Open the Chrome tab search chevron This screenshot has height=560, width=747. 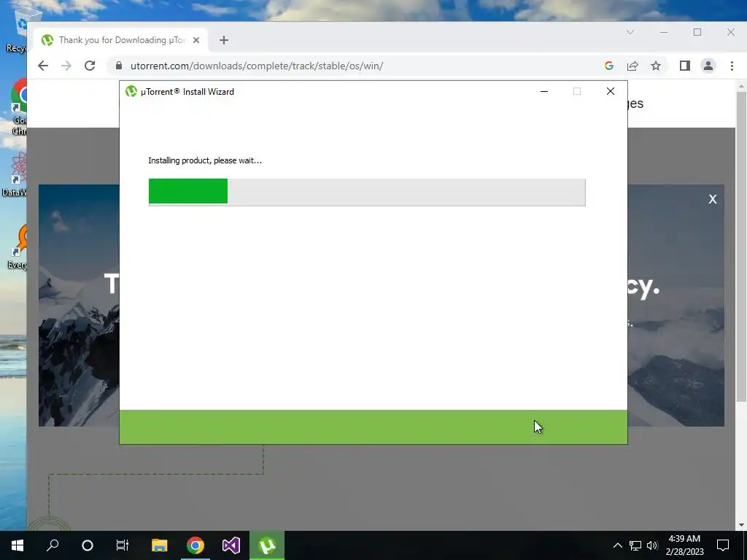click(x=630, y=32)
